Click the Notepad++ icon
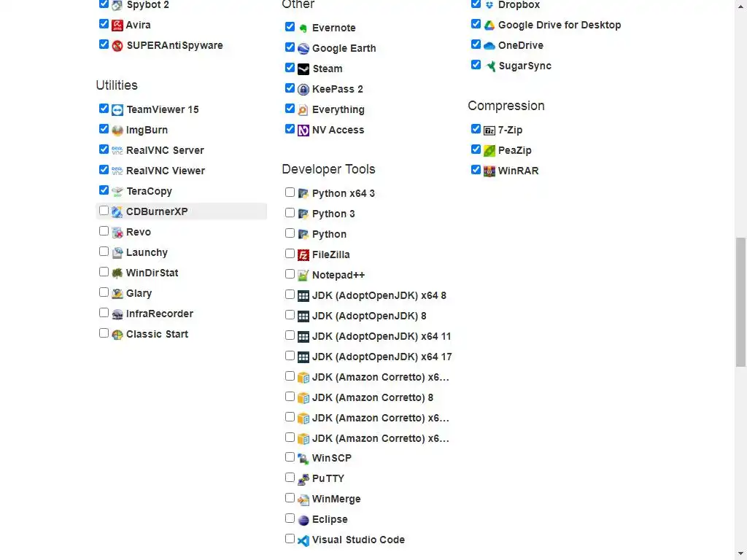Screen dimensions: 747x560 pos(303,276)
